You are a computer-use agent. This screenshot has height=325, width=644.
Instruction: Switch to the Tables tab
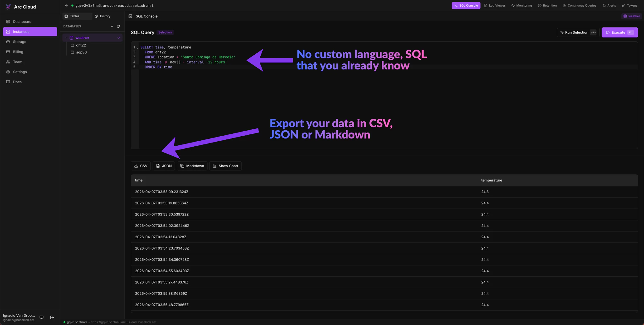pos(77,16)
